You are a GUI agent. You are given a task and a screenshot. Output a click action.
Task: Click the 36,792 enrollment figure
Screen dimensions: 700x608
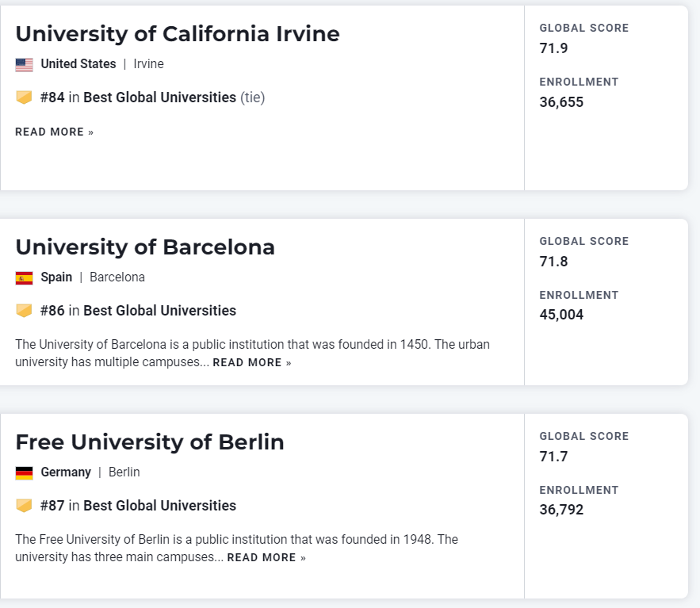(561, 510)
